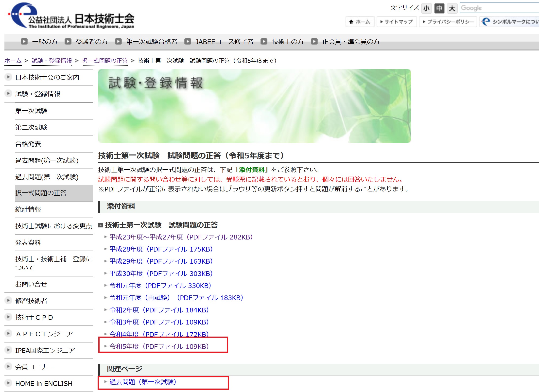
Task: Open 過去問題（第一次試験） under 関連ページ
Action: (x=143, y=382)
